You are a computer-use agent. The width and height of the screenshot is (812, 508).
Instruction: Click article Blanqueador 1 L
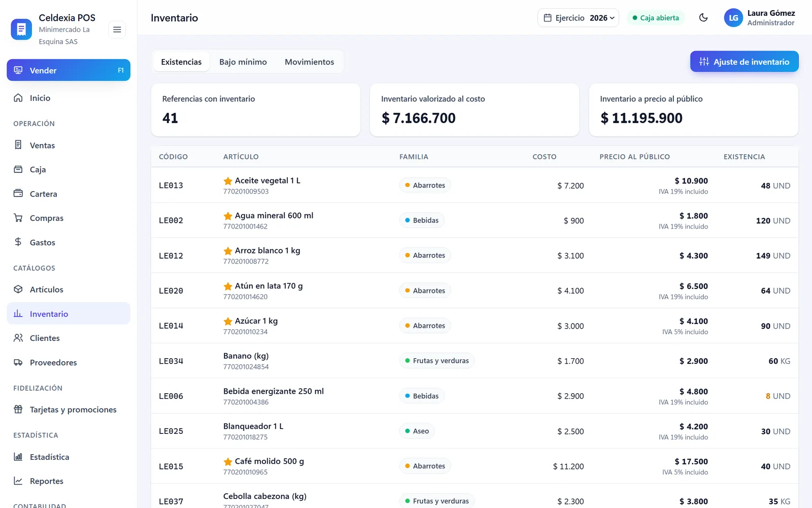(x=253, y=426)
